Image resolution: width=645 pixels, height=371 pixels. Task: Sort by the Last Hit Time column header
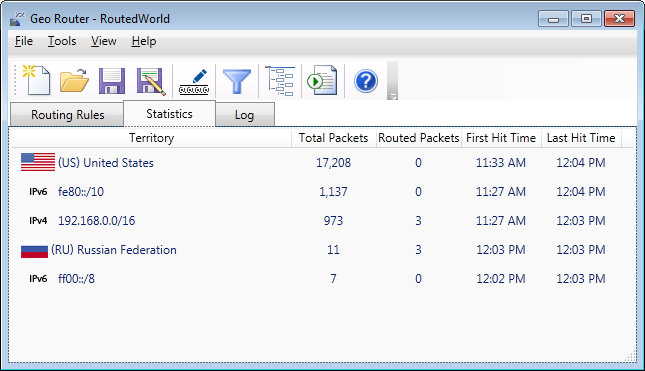581,138
